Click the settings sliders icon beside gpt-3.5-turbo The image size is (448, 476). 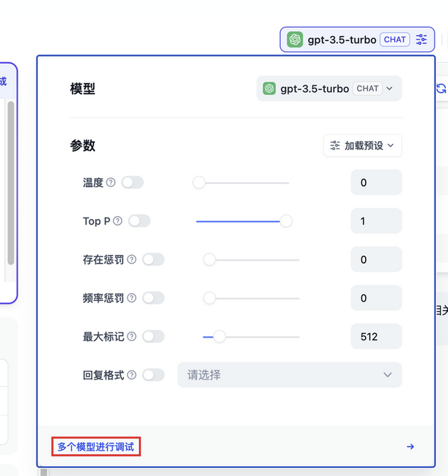click(x=422, y=40)
